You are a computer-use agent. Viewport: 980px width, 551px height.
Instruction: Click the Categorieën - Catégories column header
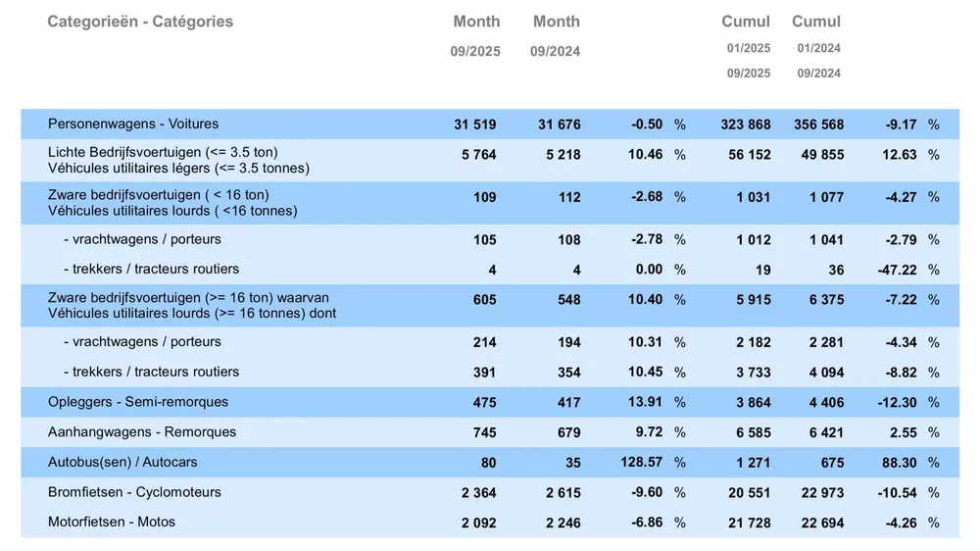coord(140,22)
